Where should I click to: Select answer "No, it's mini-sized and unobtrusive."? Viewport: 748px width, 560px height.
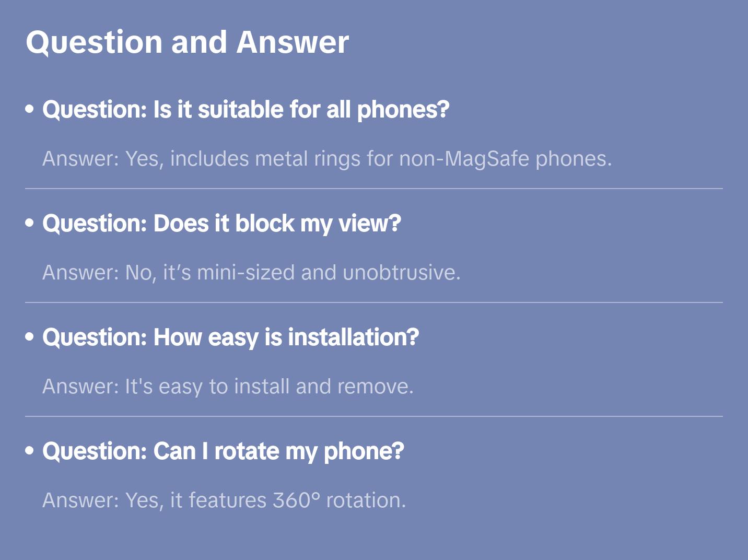[251, 273]
